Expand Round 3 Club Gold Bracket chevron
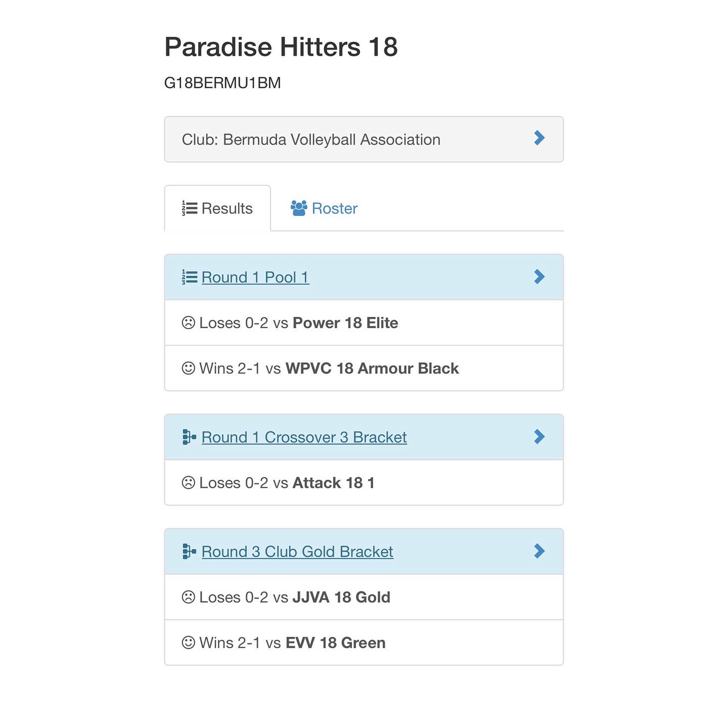The height and width of the screenshot is (728, 728). [539, 551]
